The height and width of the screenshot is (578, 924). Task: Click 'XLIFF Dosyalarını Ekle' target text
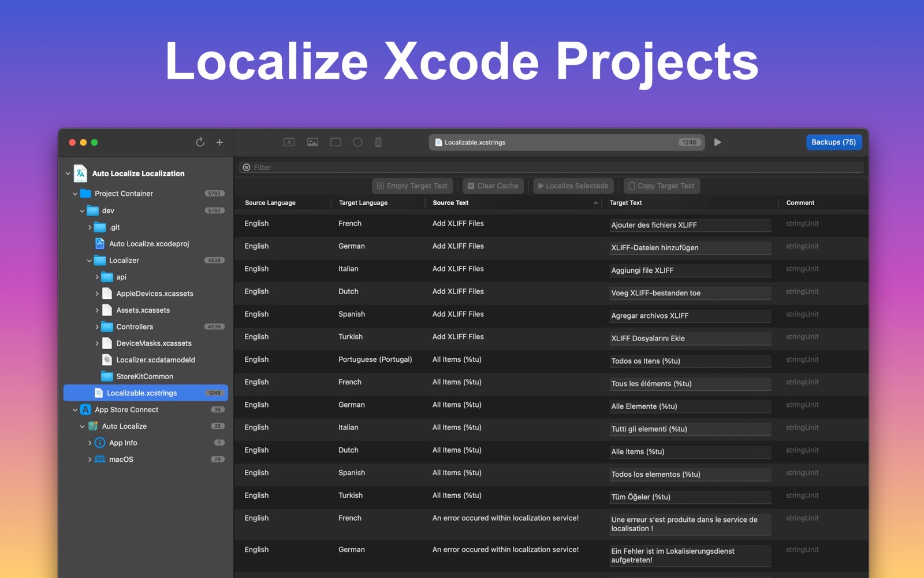click(x=690, y=339)
